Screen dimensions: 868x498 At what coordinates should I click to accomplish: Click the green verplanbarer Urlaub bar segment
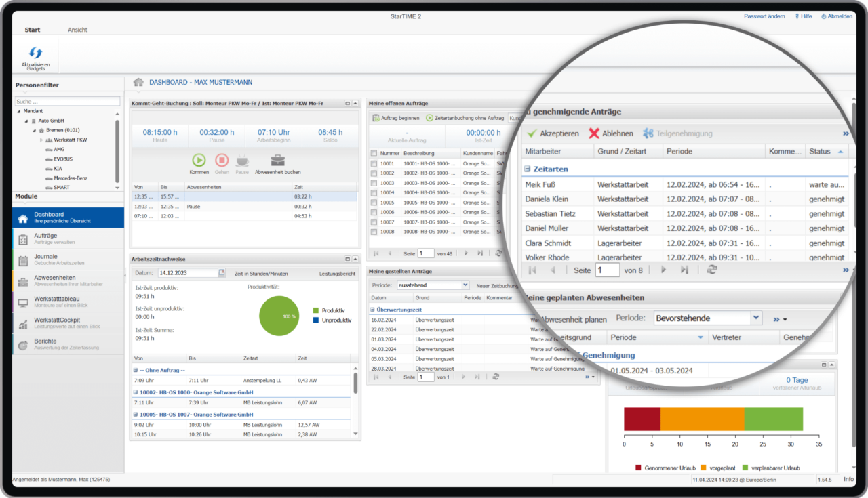point(775,419)
